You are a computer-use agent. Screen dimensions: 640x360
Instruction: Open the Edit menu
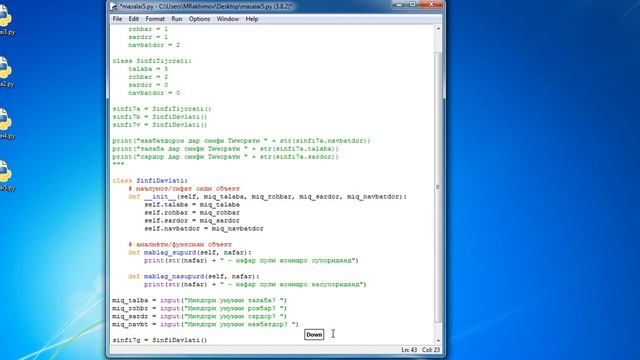(x=133, y=19)
